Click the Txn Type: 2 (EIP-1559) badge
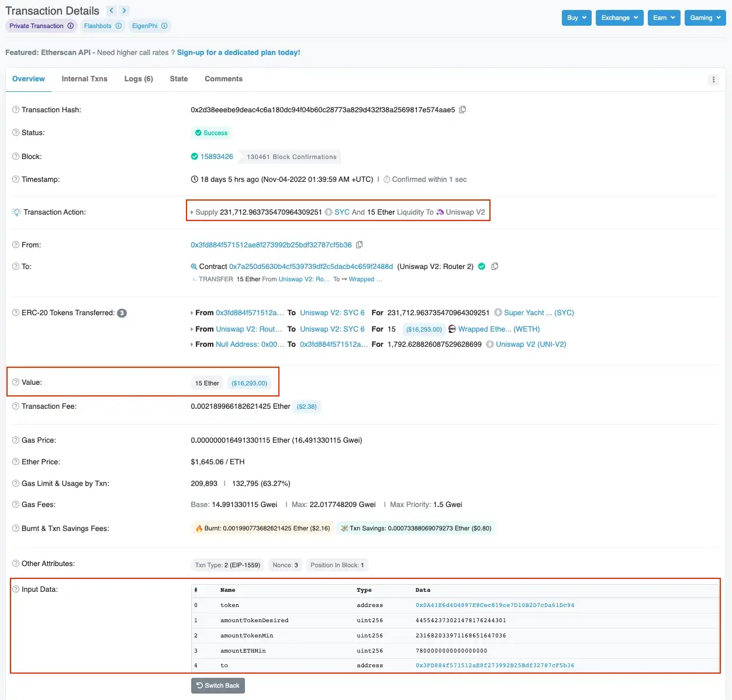The width and height of the screenshot is (732, 700). coord(227,565)
